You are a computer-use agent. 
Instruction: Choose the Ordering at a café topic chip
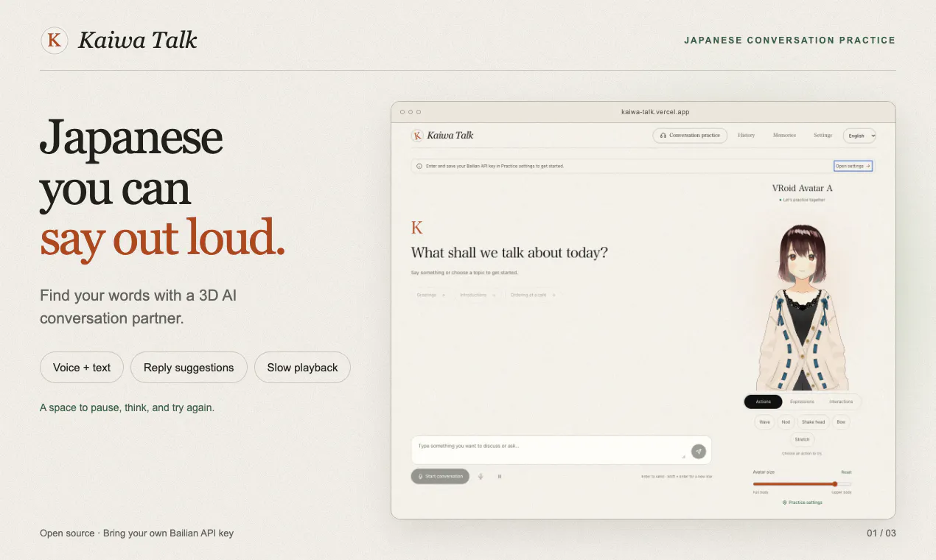point(533,295)
